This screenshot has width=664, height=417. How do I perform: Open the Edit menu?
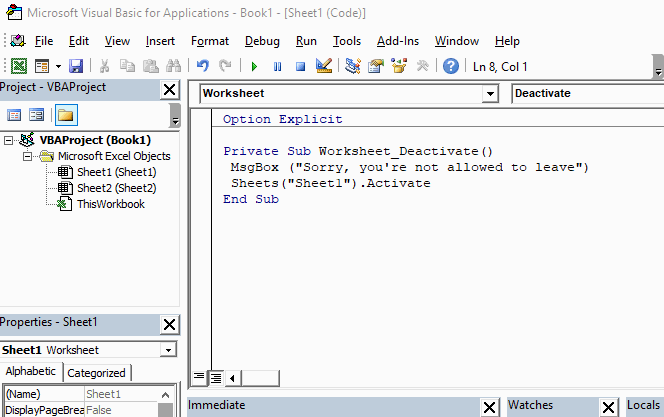pos(79,41)
